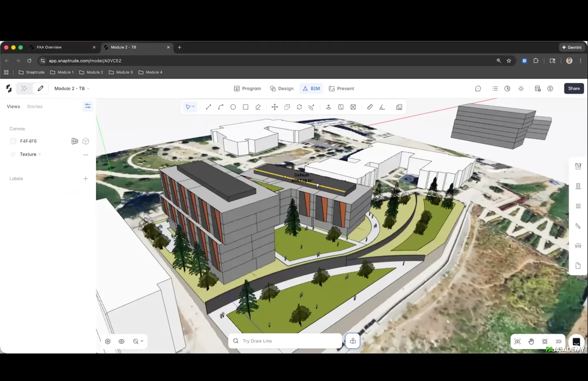Switch to 2D view mode
This screenshot has width=588, height=381.
click(558, 341)
